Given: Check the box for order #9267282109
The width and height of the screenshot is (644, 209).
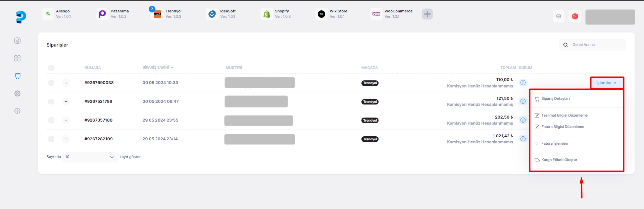Looking at the screenshot, I should [51, 139].
